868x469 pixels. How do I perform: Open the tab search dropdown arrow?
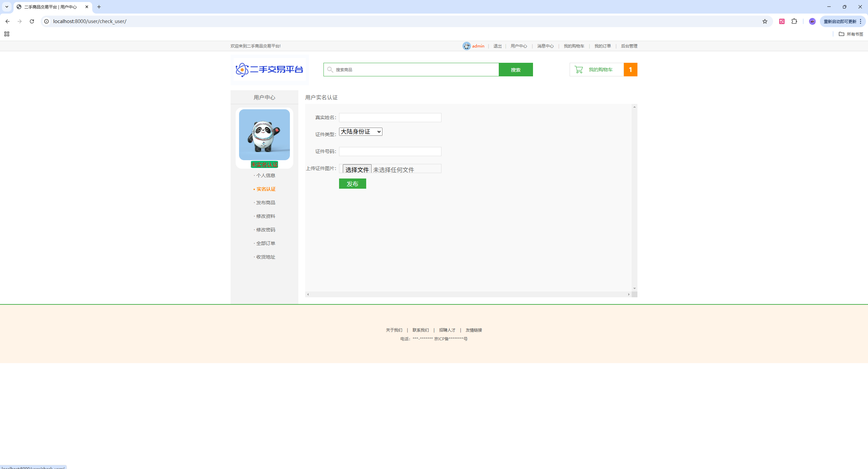point(7,7)
